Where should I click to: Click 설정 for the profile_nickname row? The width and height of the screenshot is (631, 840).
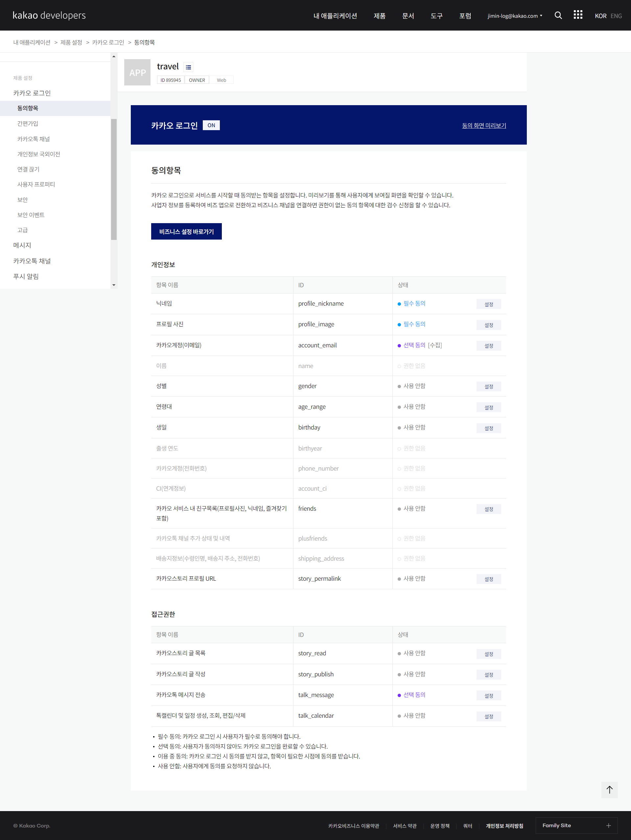click(x=488, y=304)
